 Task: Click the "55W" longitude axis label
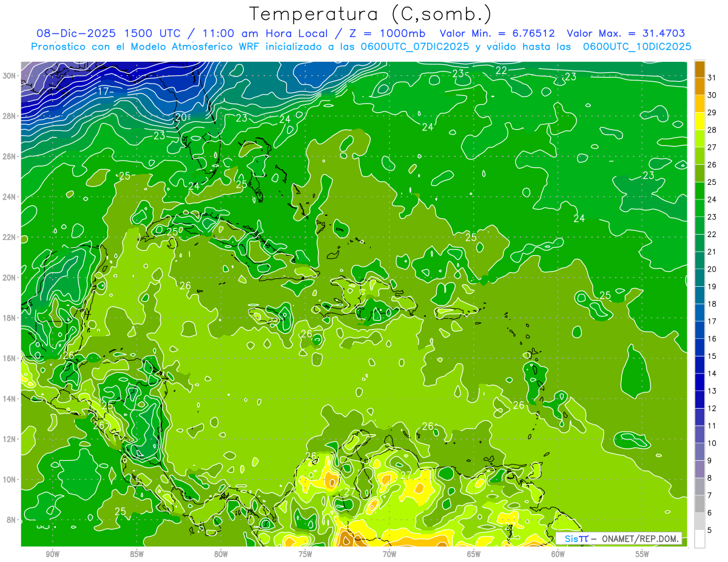click(x=642, y=554)
